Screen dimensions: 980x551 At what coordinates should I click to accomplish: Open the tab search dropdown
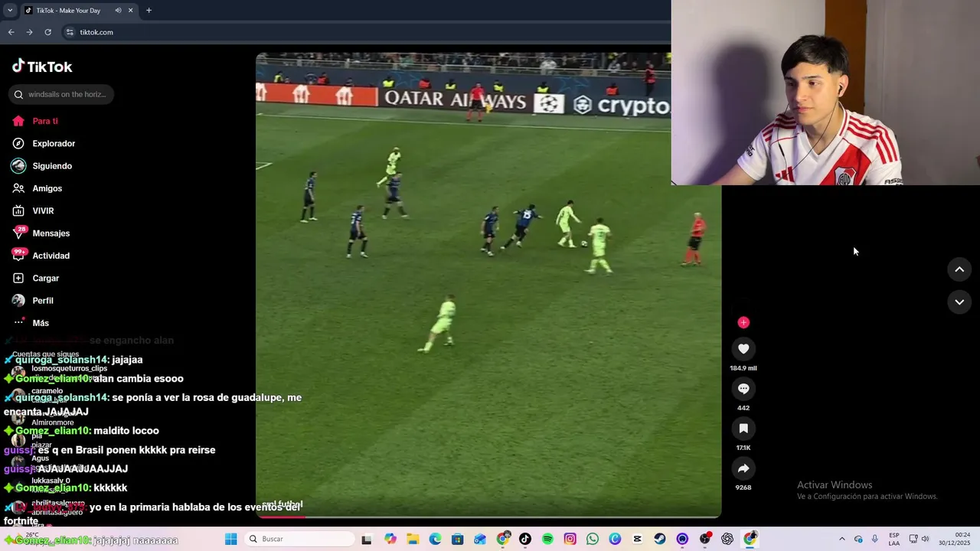(x=10, y=11)
